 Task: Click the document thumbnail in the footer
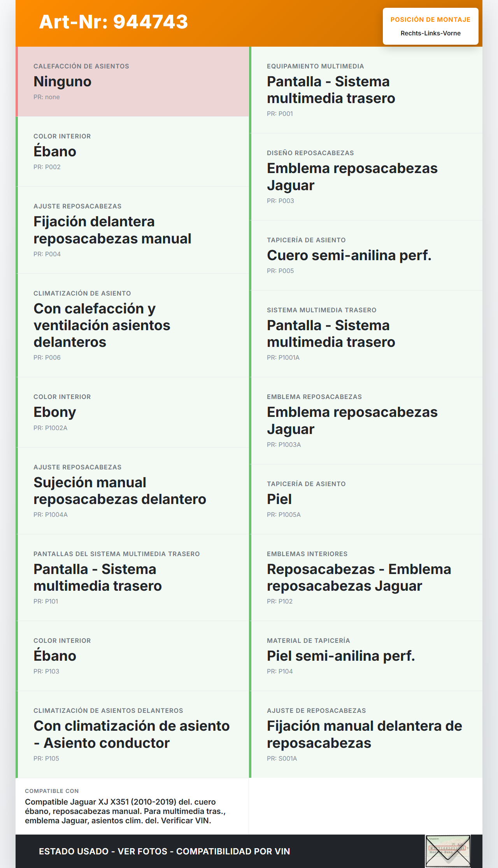[x=448, y=851]
